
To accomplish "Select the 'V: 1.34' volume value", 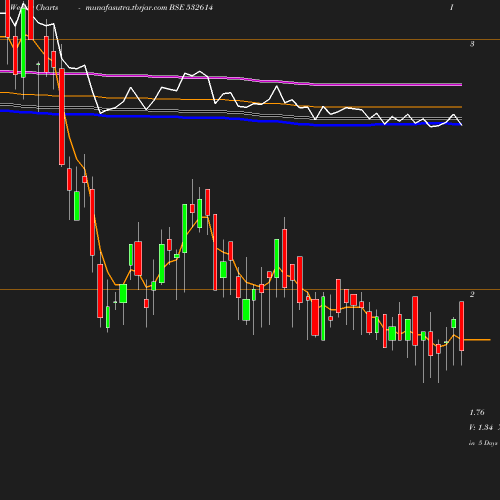I will click(x=481, y=427).
